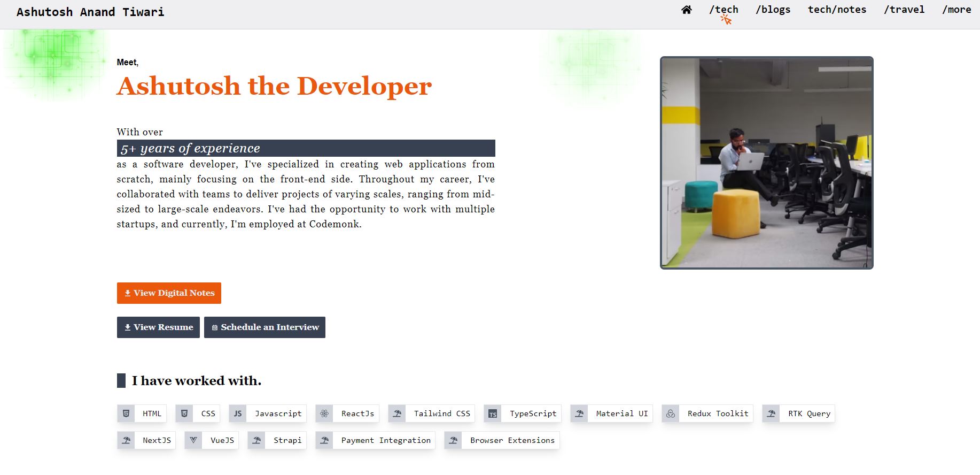This screenshot has width=980, height=475.
Task: Click the Material UI skill label
Action: 622,413
